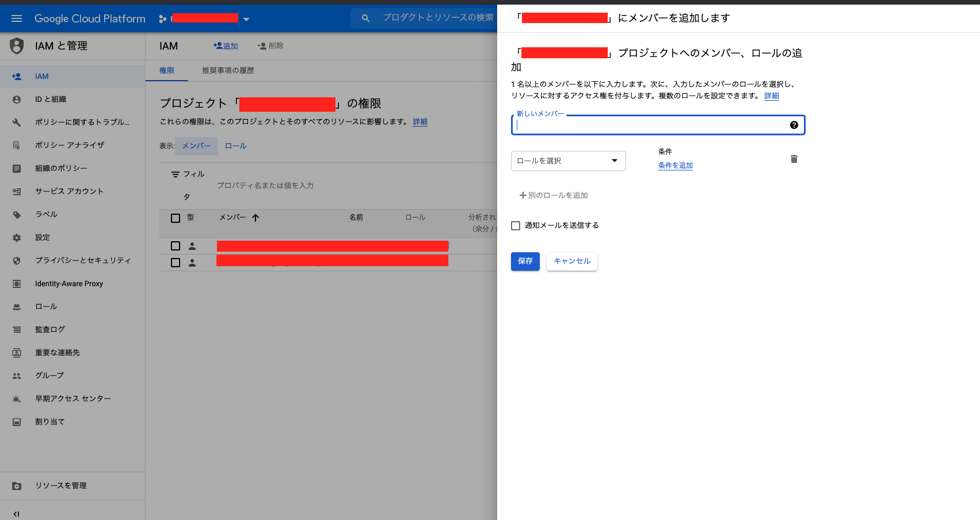Sort members using the メンバー column arrow

(257, 218)
